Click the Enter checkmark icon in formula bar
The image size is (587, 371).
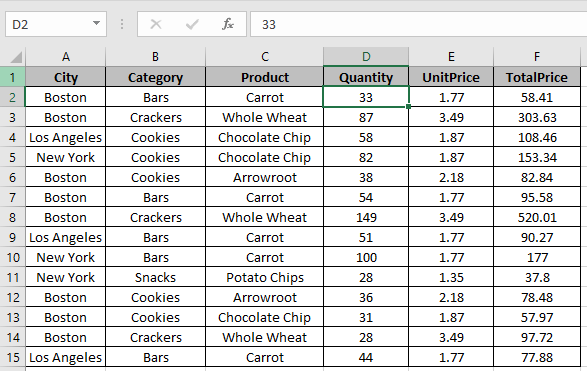click(x=192, y=24)
